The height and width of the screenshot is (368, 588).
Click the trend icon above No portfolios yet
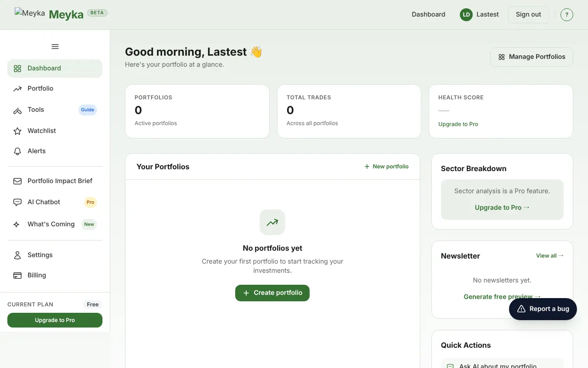tap(272, 222)
